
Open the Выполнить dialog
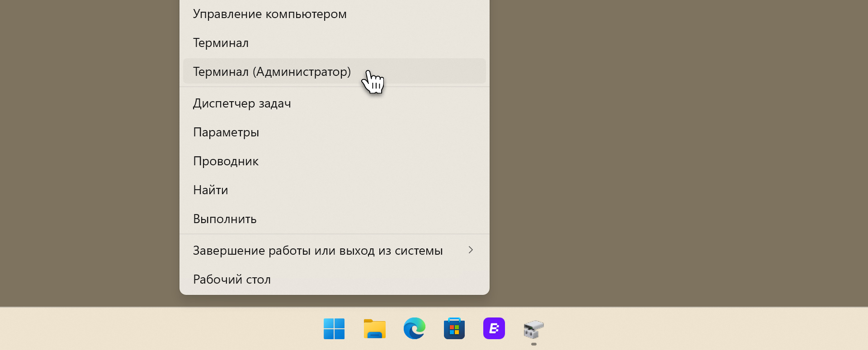[x=225, y=219]
